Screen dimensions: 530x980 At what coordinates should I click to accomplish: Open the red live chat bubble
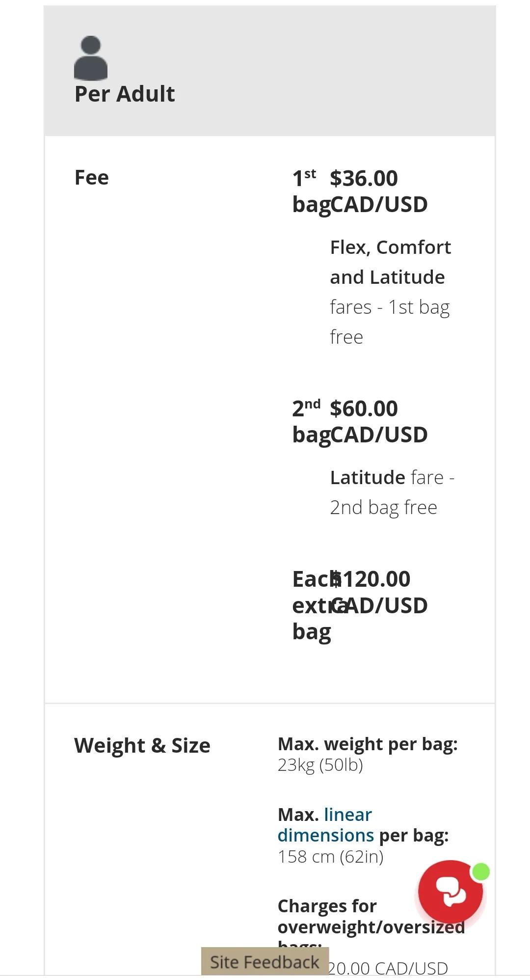coord(450,892)
